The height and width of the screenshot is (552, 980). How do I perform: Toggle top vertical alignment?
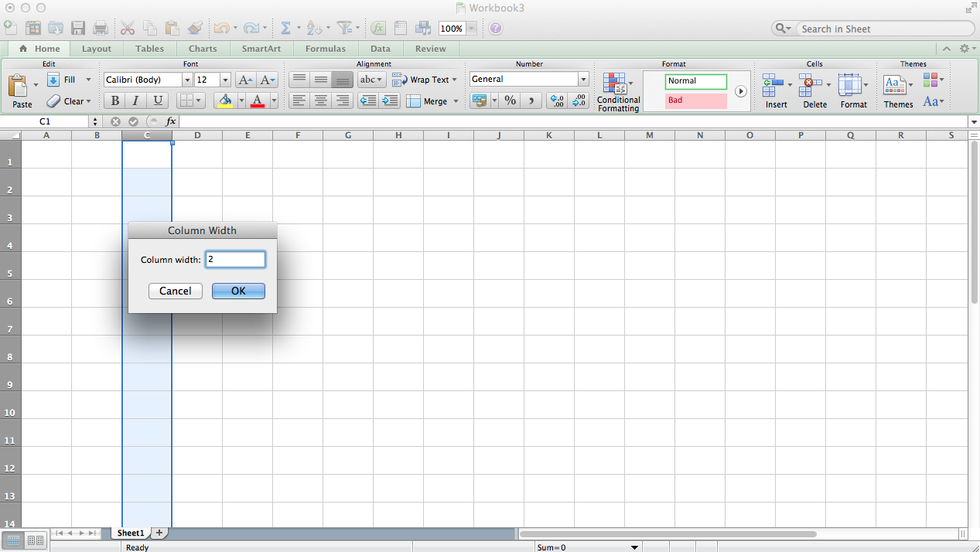(x=299, y=80)
